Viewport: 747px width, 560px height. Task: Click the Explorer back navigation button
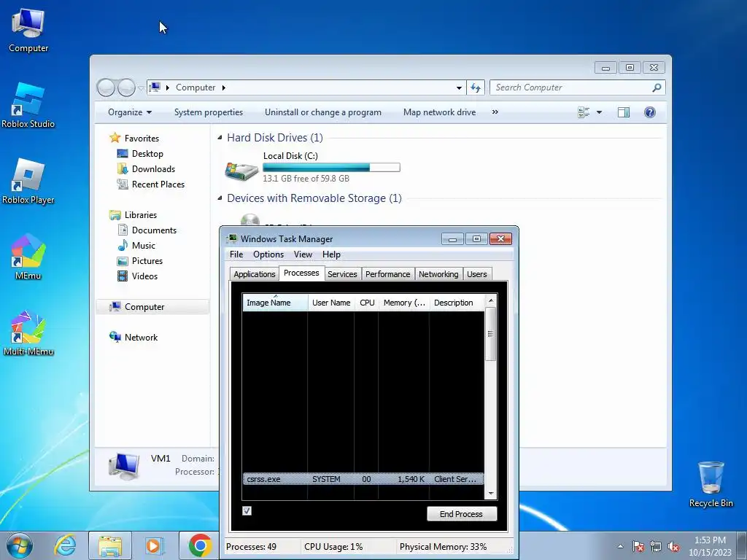[107, 87]
